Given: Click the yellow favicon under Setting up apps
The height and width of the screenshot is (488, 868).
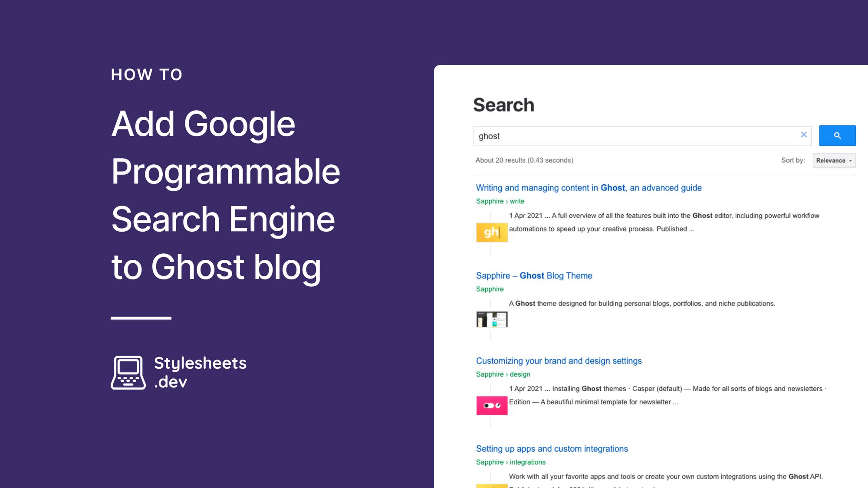Looking at the screenshot, I should [x=492, y=485].
